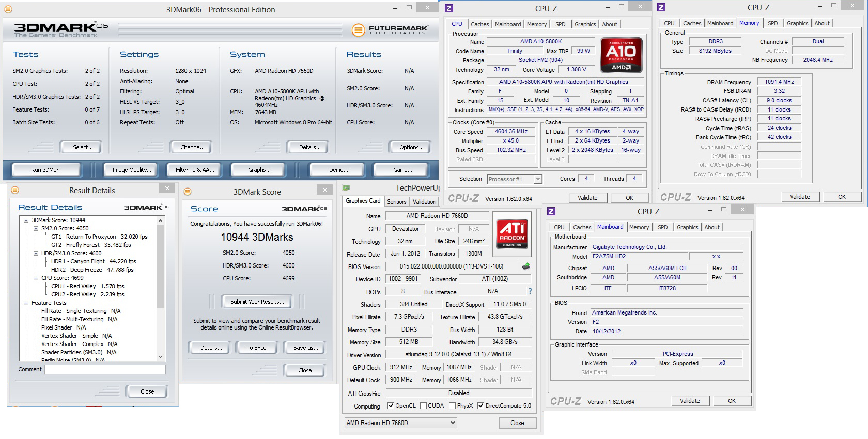The width and height of the screenshot is (868, 439).
Task: Click the CPU-Z icon in Memory window
Action: (661, 7)
